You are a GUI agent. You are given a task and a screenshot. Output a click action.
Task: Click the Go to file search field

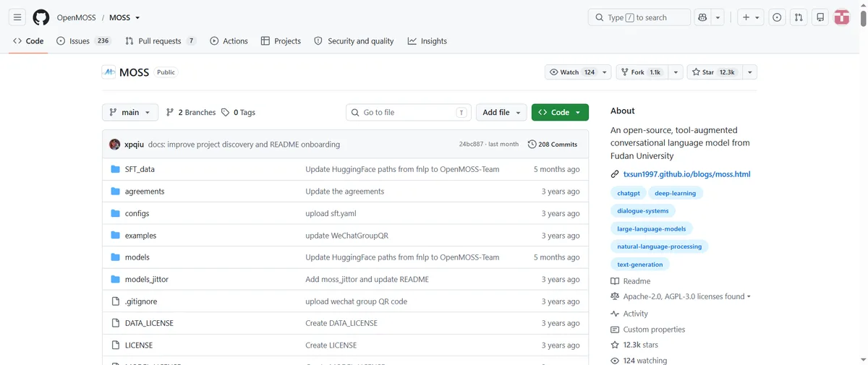click(409, 112)
